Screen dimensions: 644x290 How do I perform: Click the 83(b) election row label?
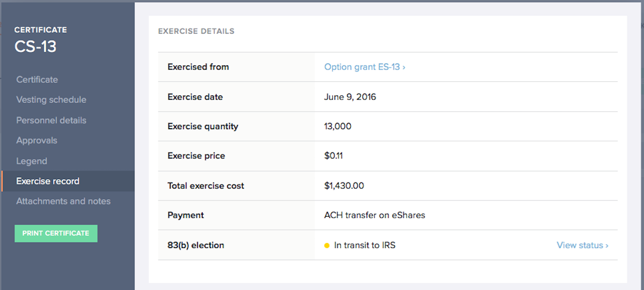tap(196, 245)
